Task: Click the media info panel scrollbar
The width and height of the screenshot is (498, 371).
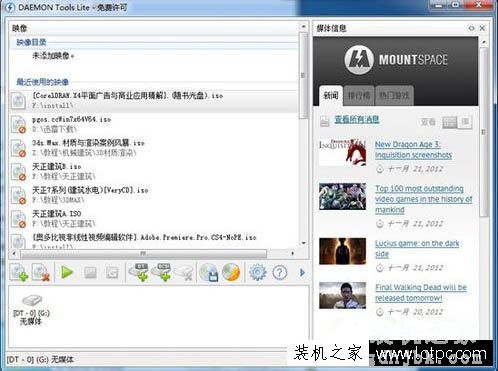Action: coord(484,132)
